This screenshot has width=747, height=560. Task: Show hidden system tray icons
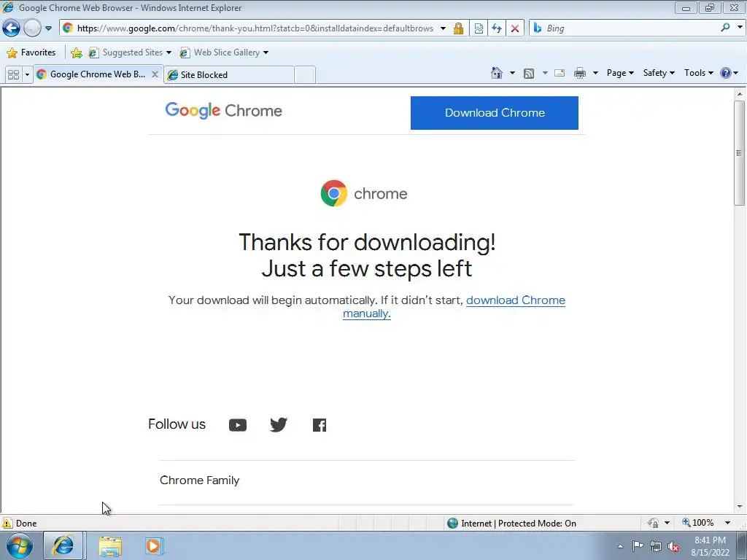620,546
